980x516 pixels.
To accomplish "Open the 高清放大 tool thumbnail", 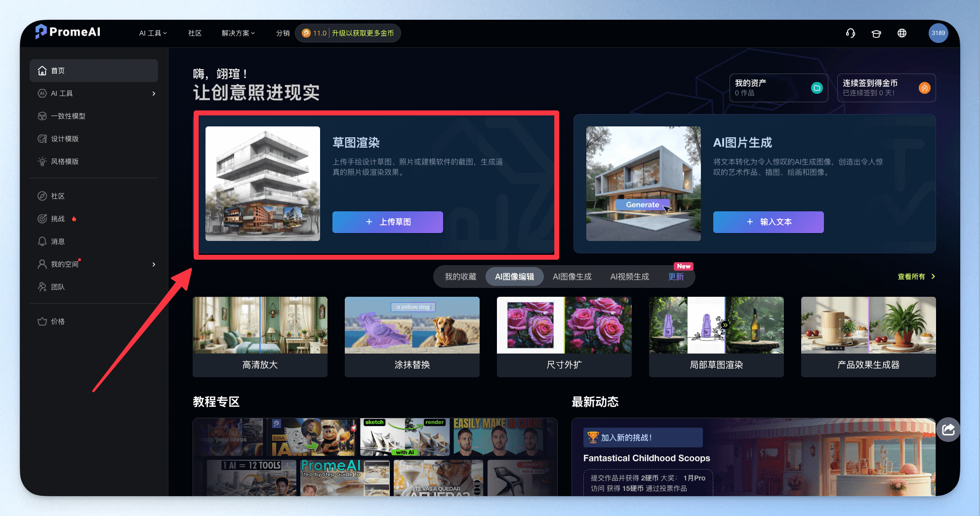I will (x=260, y=337).
